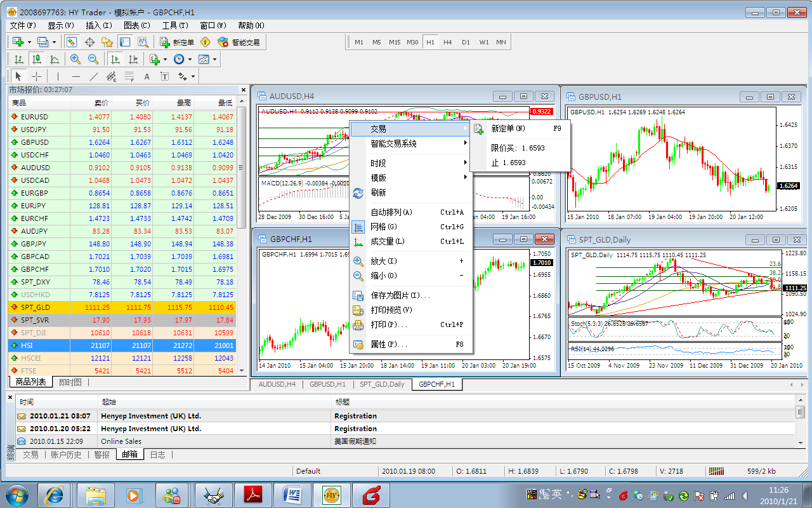The image size is (812, 508).
Task: Select the text 'A' drawing tool
Action: (x=147, y=76)
